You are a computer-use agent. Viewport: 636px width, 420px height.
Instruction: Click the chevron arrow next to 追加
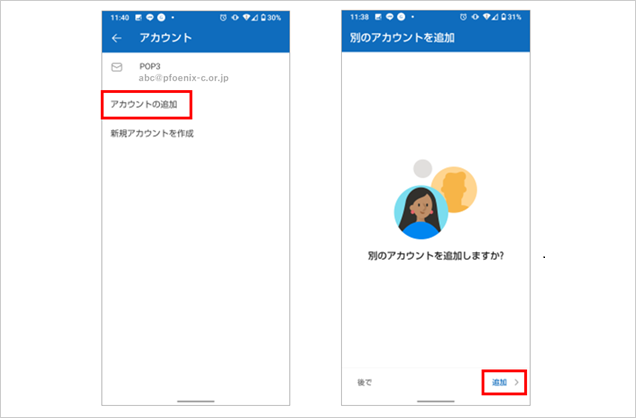click(x=516, y=382)
